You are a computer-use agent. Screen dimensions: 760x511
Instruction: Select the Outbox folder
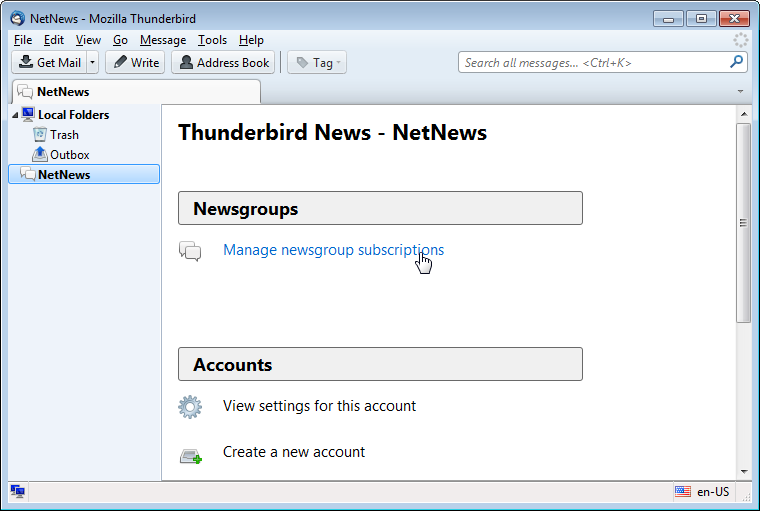click(69, 155)
